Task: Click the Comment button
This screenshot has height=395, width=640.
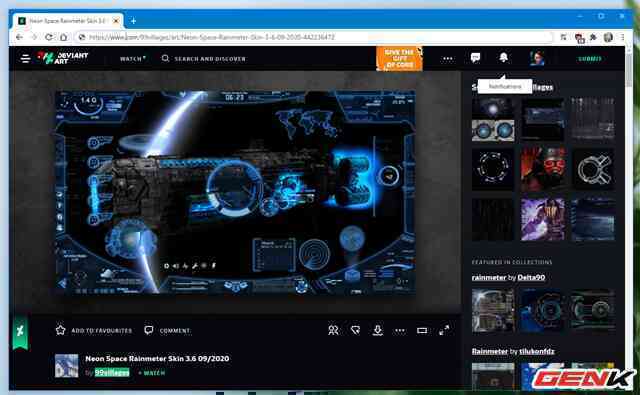Action: [x=167, y=330]
